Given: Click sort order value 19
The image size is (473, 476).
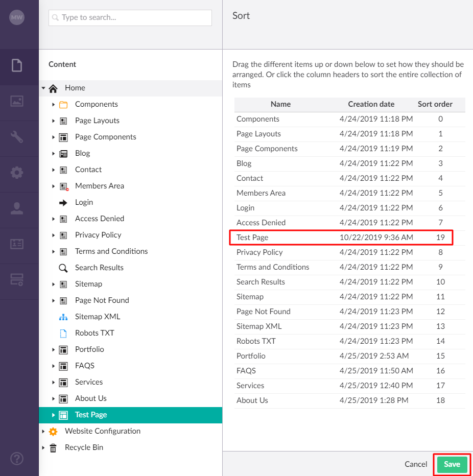Looking at the screenshot, I should [440, 237].
